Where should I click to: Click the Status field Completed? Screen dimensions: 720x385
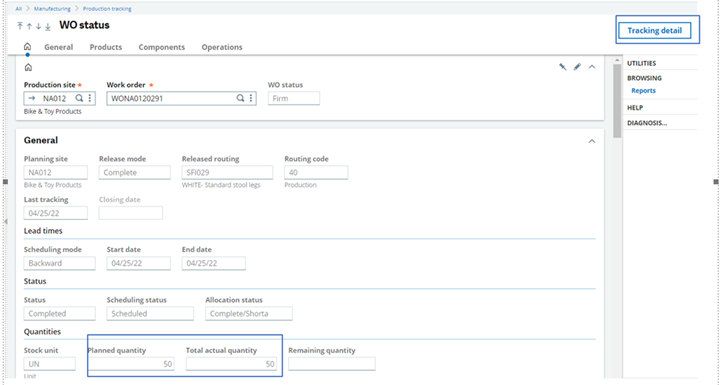click(x=60, y=313)
